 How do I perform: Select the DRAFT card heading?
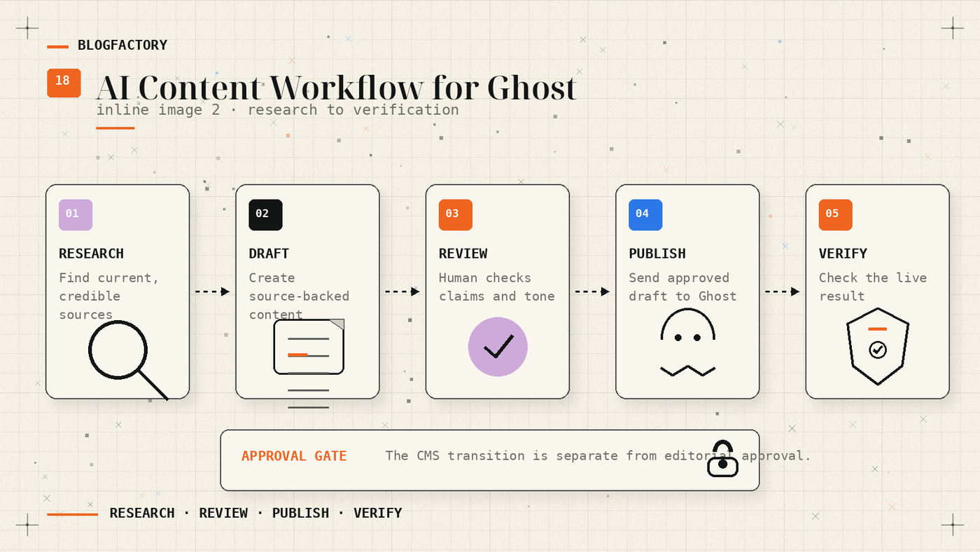point(269,254)
